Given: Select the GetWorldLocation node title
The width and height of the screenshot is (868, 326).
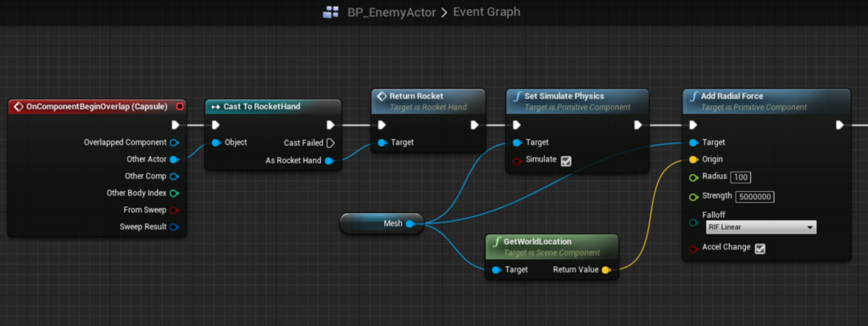Looking at the screenshot, I should (537, 242).
